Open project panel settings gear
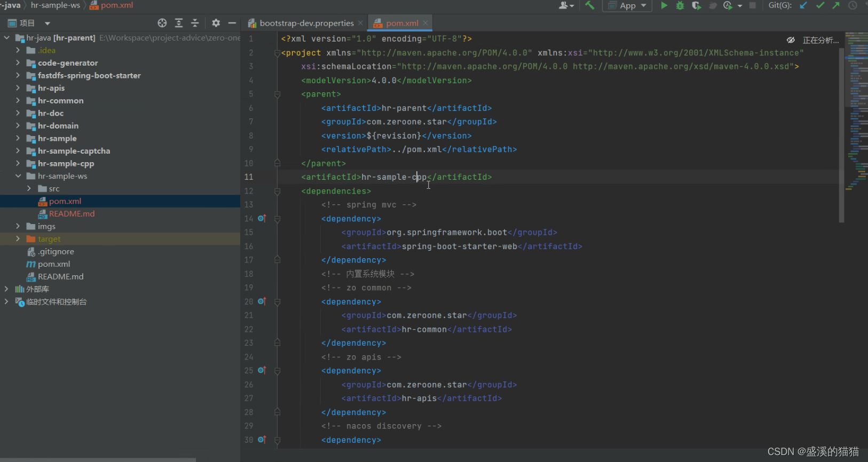Screen dimensions: 868x462 point(216,23)
